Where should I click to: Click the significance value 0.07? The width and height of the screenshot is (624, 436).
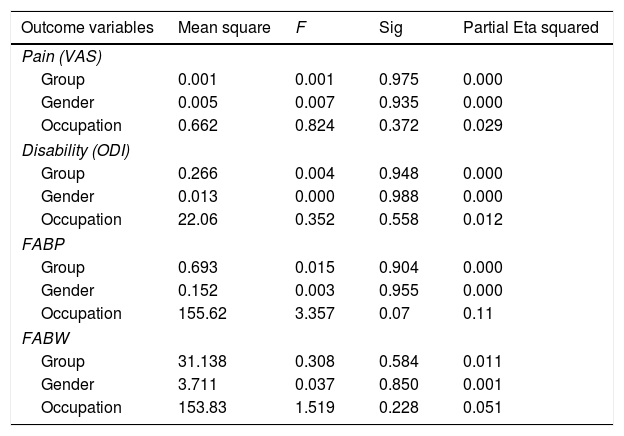[393, 313]
